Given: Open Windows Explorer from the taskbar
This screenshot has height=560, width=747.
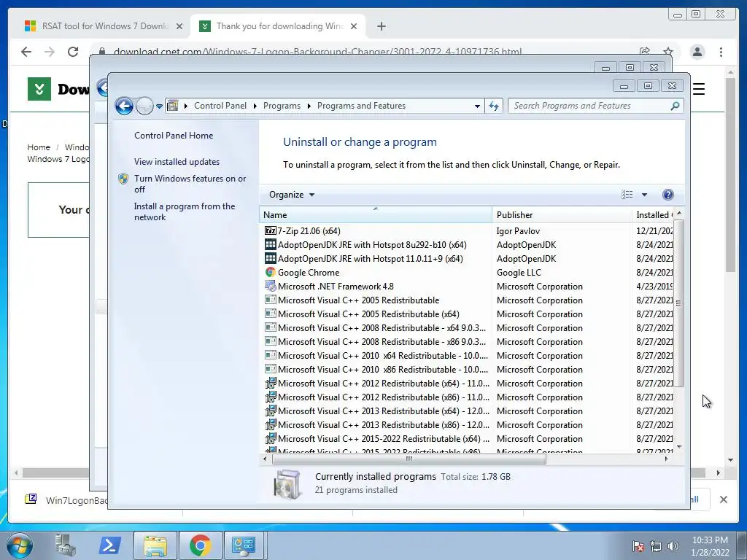Looking at the screenshot, I should click(x=155, y=545).
